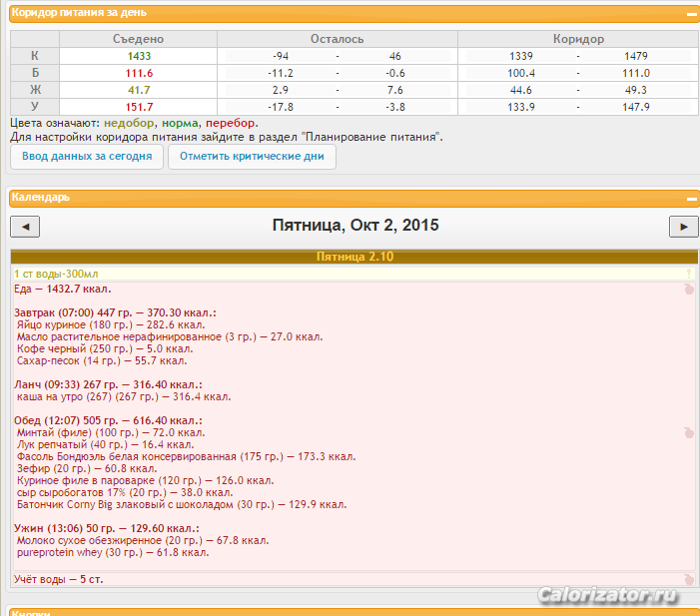Click the Съедено column header
Screen dimensions: 700x616
[x=139, y=39]
